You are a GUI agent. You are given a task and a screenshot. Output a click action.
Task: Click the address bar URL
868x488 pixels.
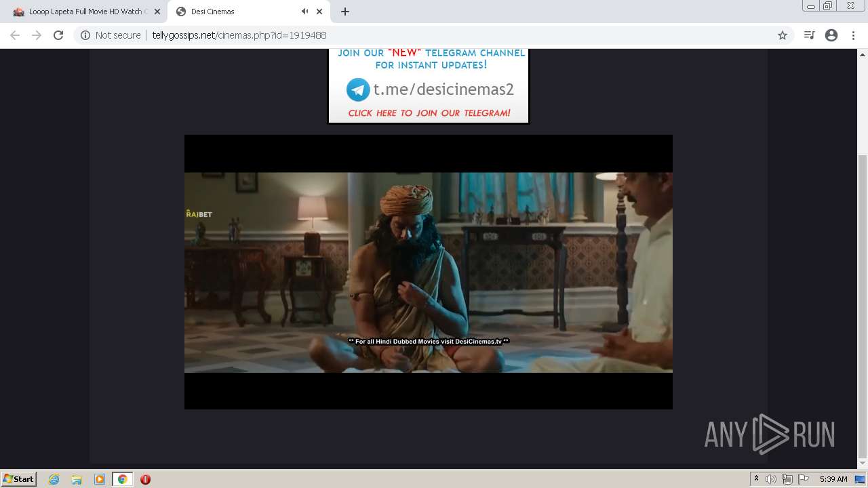(x=239, y=35)
